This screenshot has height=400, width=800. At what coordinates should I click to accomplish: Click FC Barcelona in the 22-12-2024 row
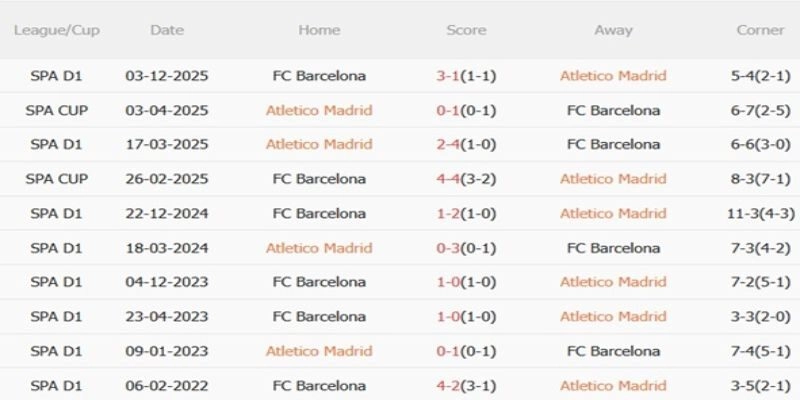319,214
